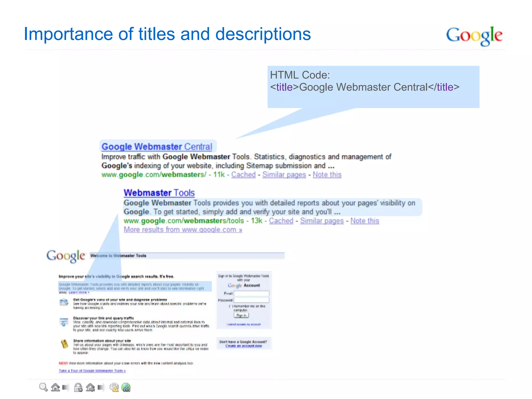
Task: Click the padlock card icon in the footer
Action: pyautogui.click(x=78, y=387)
